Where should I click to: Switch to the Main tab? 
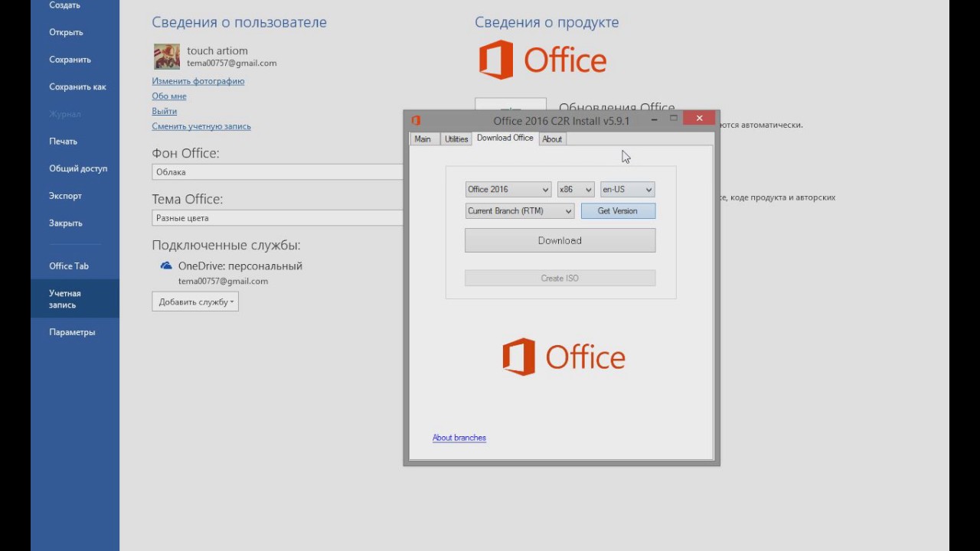423,139
